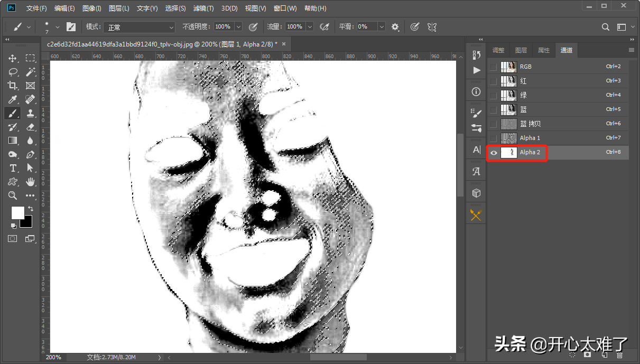This screenshot has height=364, width=640.
Task: Select the Eyedropper tool
Action: pyautogui.click(x=13, y=99)
